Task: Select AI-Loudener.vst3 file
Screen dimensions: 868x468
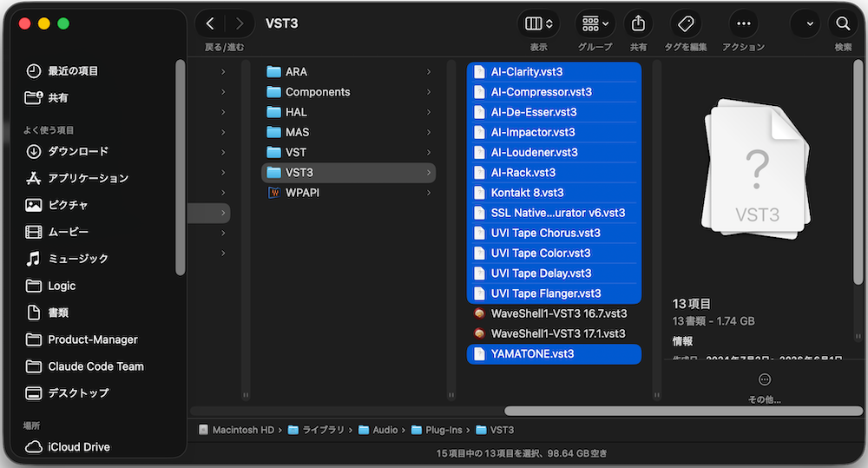Action: tap(554, 152)
